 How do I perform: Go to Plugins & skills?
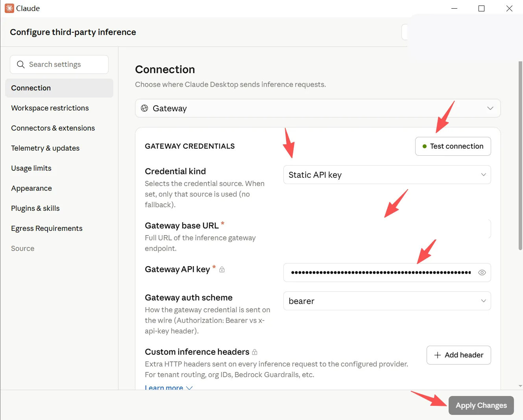click(59, 208)
